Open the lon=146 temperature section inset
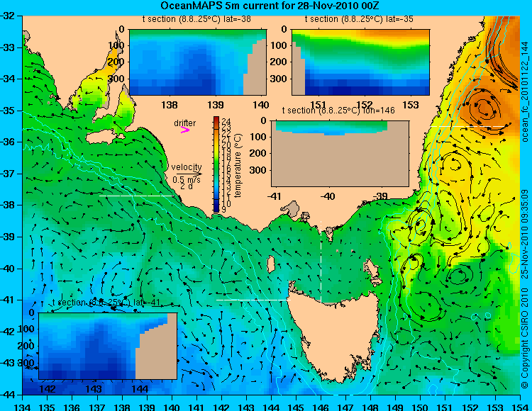This screenshot has height=411, width=532. pyautogui.click(x=340, y=154)
